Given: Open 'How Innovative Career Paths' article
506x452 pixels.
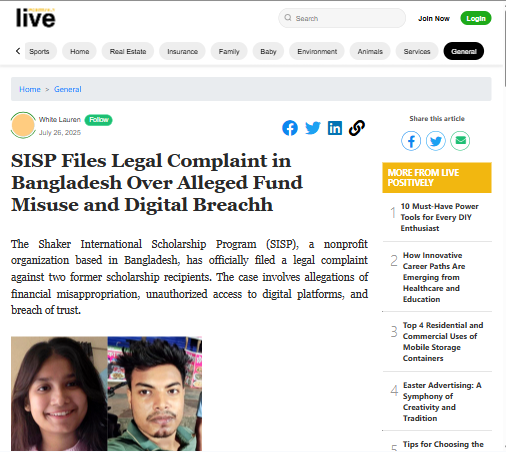Looking at the screenshot, I should tap(434, 277).
